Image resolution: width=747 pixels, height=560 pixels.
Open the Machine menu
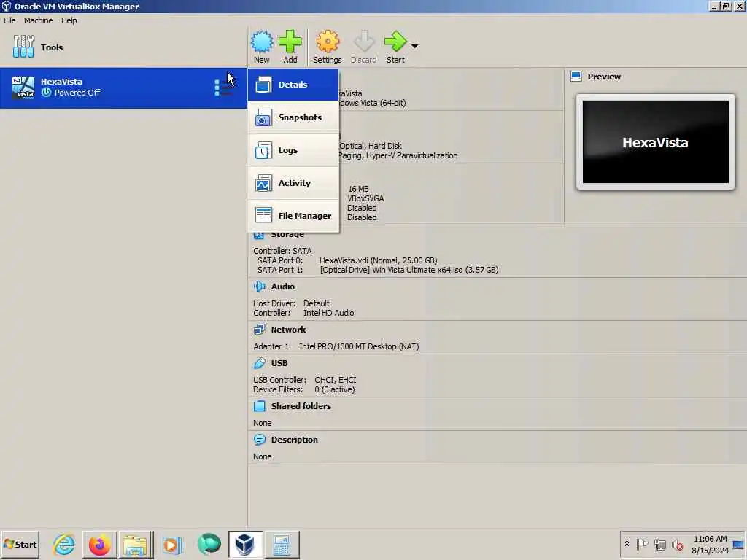click(x=38, y=20)
